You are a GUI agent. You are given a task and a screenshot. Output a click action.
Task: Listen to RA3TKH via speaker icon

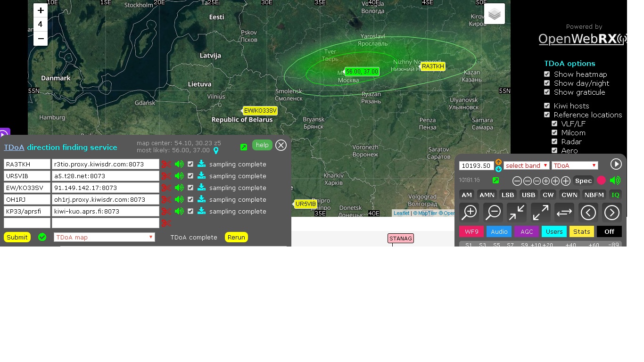click(x=179, y=164)
